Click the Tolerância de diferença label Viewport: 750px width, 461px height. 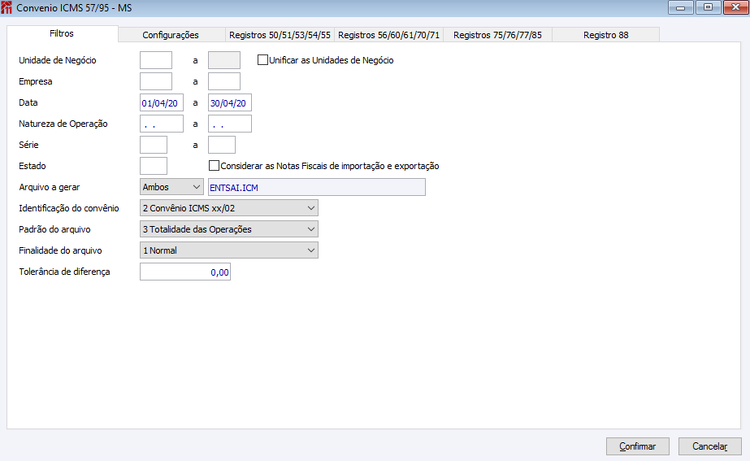(x=65, y=272)
